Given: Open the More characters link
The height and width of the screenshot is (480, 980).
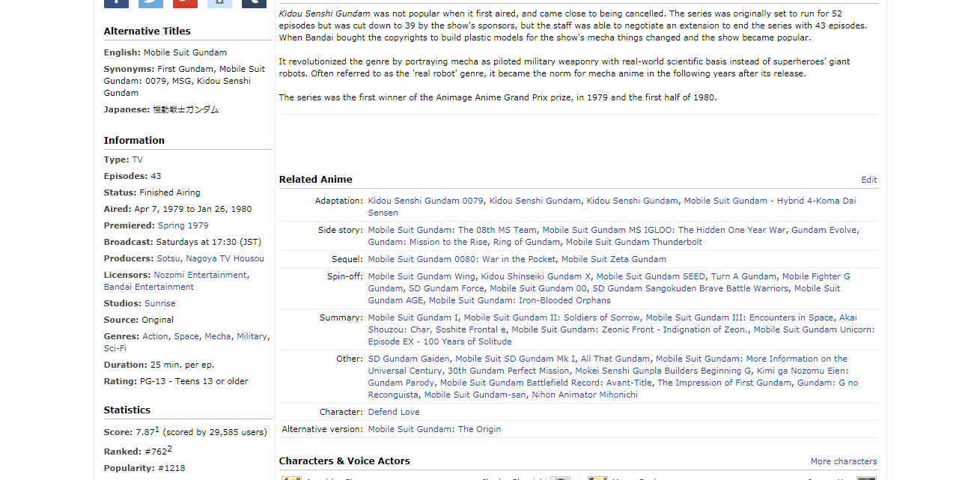Looking at the screenshot, I should (x=843, y=461).
